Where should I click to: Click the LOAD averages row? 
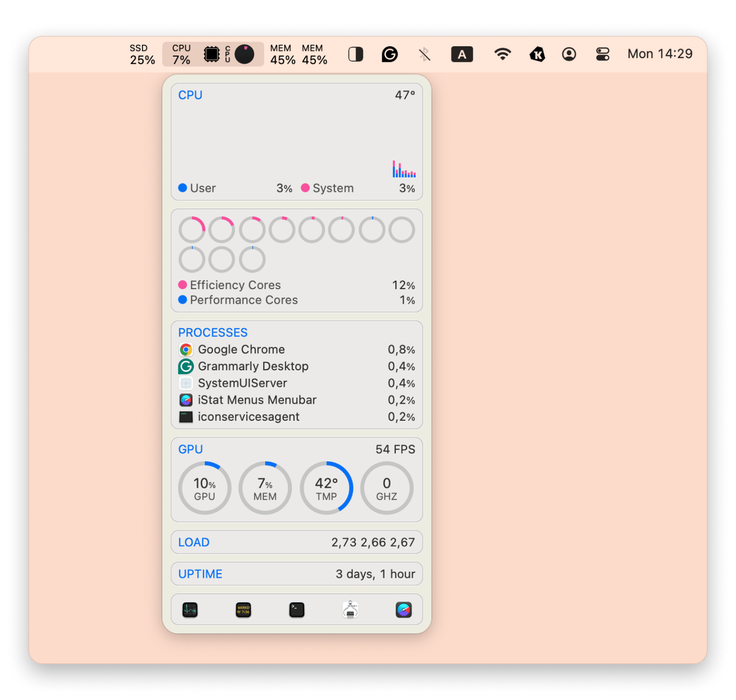click(x=296, y=542)
